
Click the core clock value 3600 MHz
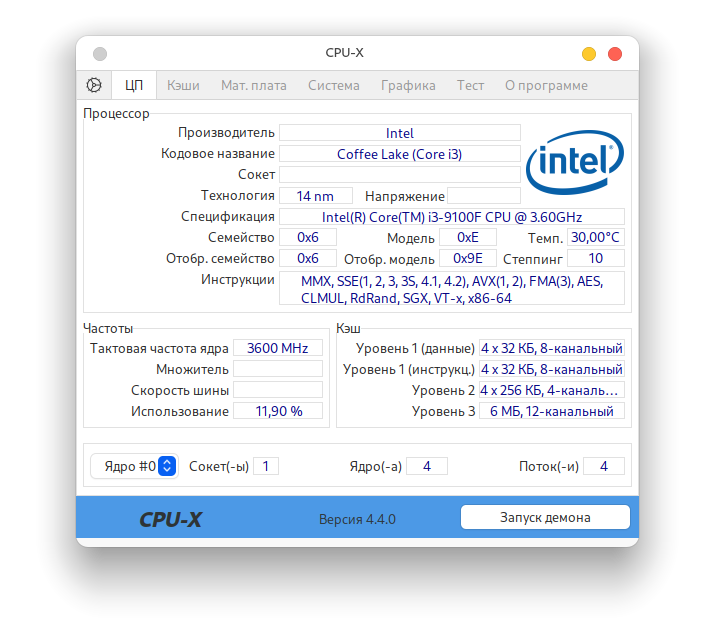coord(278,348)
